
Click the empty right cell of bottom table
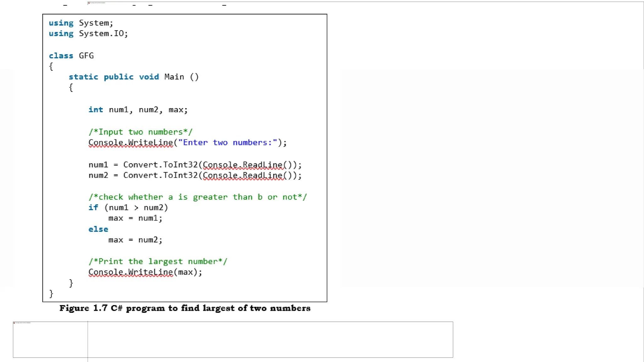270,340
